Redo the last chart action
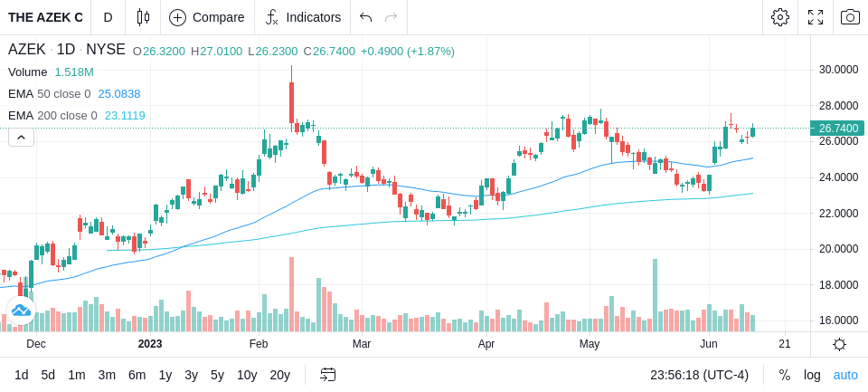This screenshot has width=868, height=392. (x=392, y=17)
